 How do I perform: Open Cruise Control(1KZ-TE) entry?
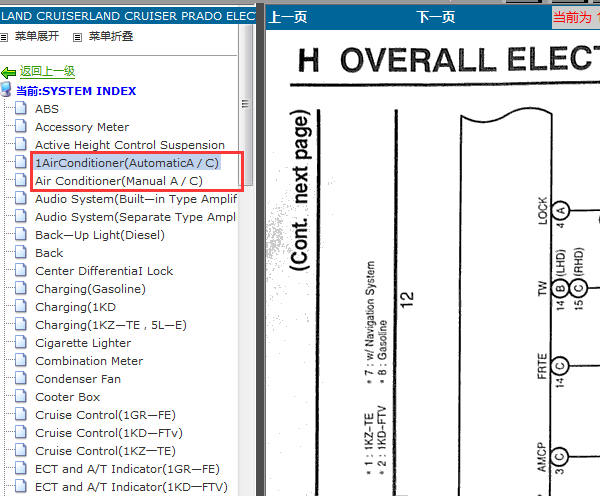tap(106, 451)
